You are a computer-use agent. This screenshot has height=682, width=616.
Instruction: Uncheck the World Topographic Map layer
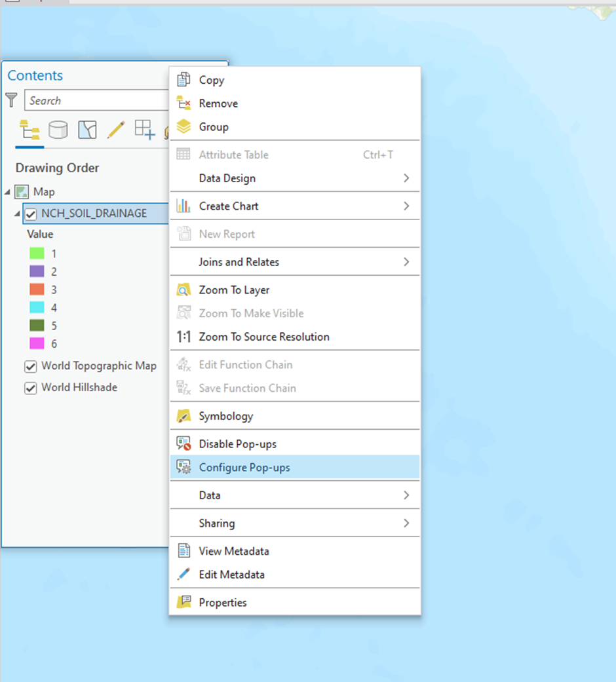pos(30,366)
